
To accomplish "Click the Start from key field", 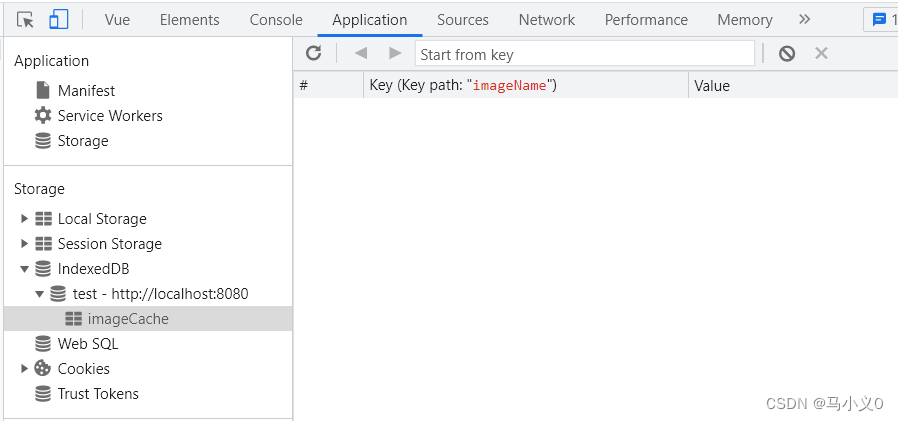I will click(584, 54).
